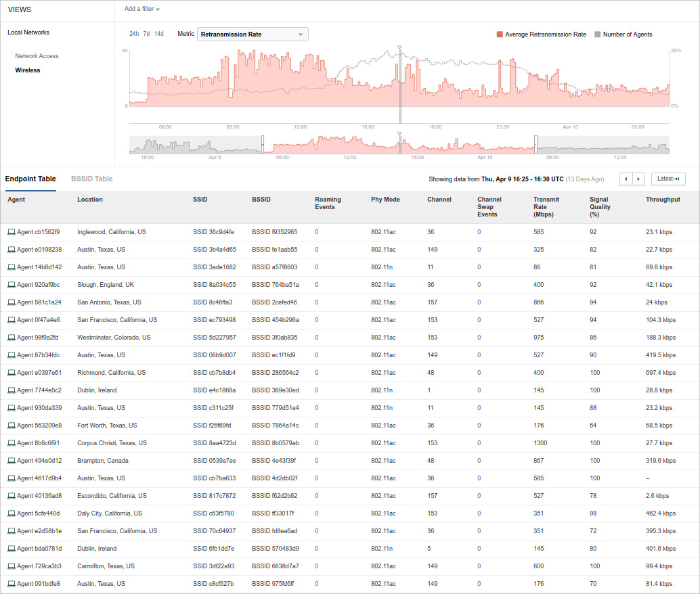The width and height of the screenshot is (700, 594).
Task: Open the Network Access view
Action: (37, 56)
